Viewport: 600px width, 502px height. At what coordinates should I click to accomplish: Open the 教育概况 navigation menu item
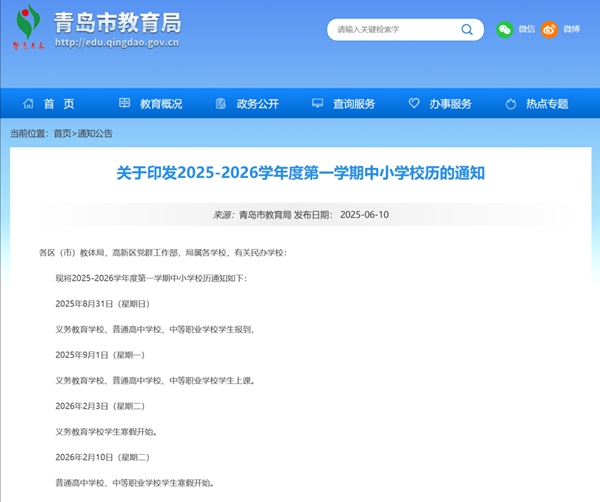tap(161, 104)
